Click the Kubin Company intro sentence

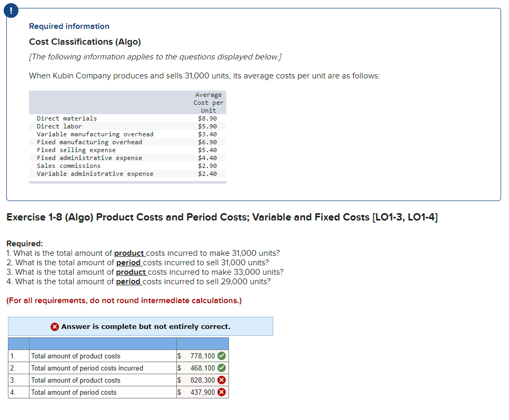[204, 76]
